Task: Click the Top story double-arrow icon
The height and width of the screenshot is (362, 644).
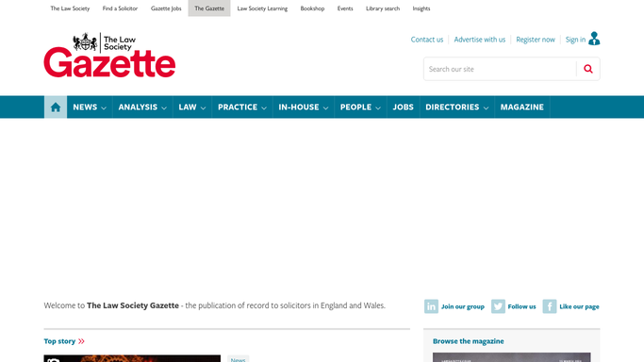Action: coord(81,341)
